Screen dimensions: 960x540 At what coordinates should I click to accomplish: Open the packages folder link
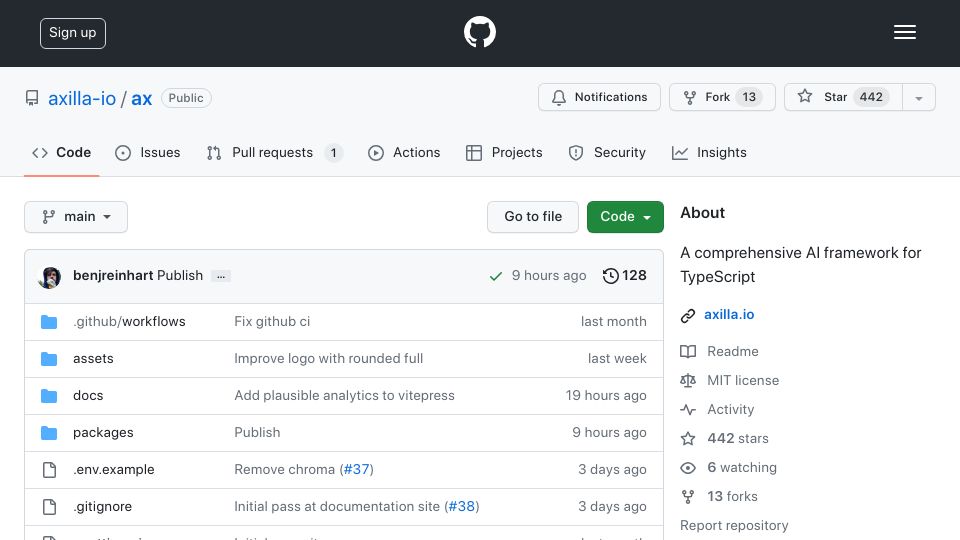click(103, 432)
